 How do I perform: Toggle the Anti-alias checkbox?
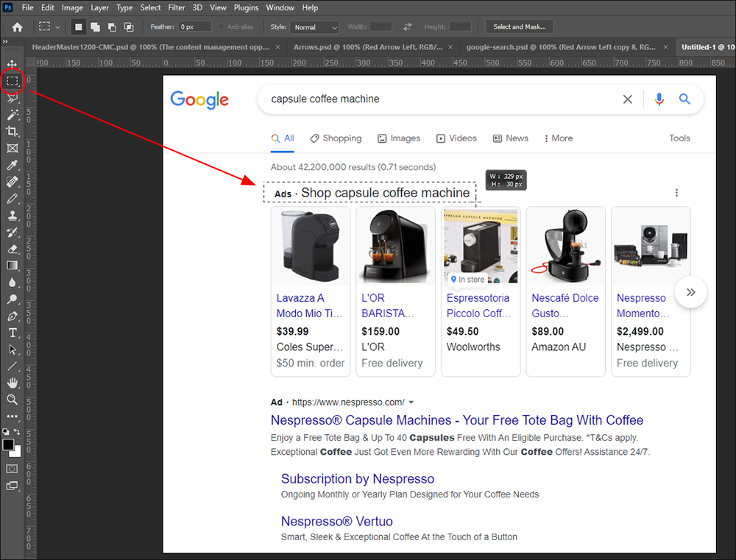click(x=221, y=27)
